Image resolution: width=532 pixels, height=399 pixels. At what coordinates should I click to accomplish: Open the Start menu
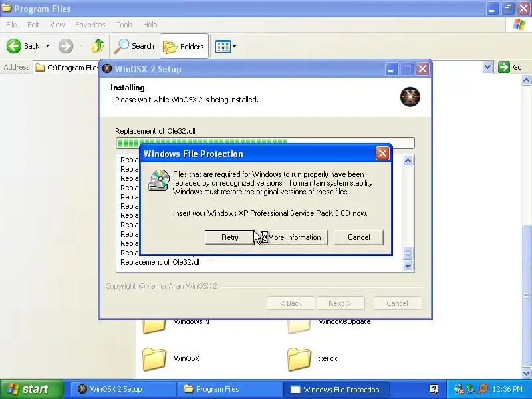[x=31, y=389]
